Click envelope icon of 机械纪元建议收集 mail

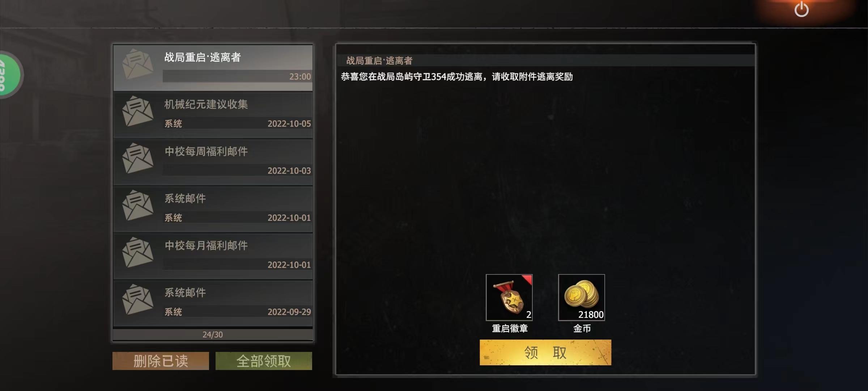point(138,112)
